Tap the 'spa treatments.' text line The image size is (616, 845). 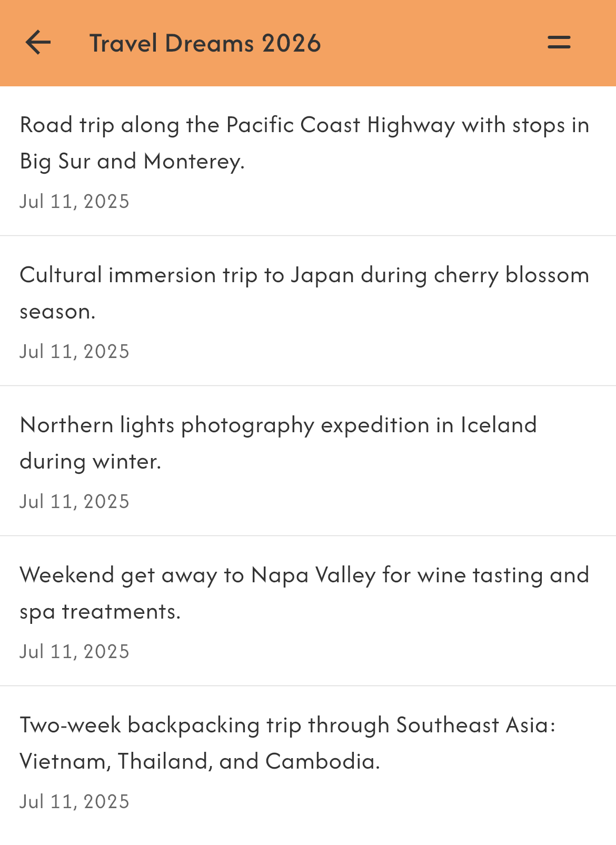(100, 612)
